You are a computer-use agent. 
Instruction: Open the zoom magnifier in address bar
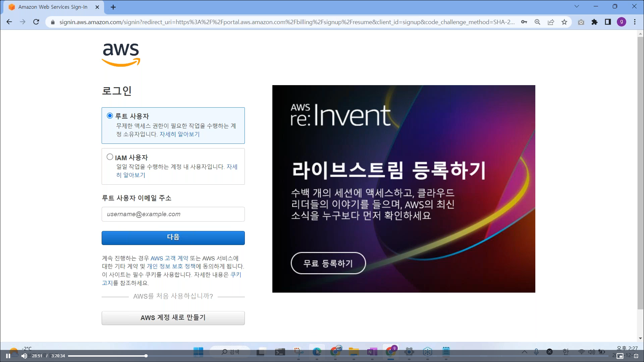(537, 22)
